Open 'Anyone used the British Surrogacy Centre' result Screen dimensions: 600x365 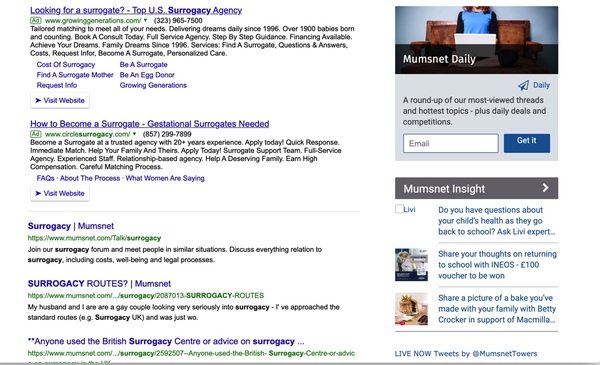point(166,341)
